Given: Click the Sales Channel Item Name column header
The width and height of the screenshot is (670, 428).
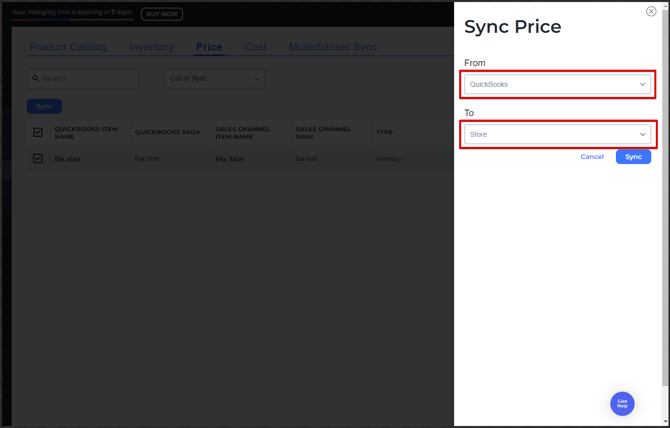Looking at the screenshot, I should click(242, 132).
